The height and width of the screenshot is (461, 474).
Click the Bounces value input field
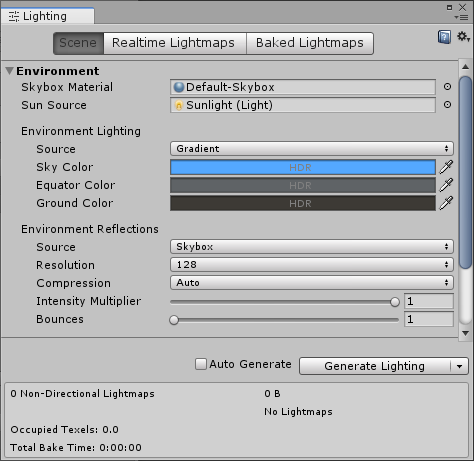coord(429,319)
